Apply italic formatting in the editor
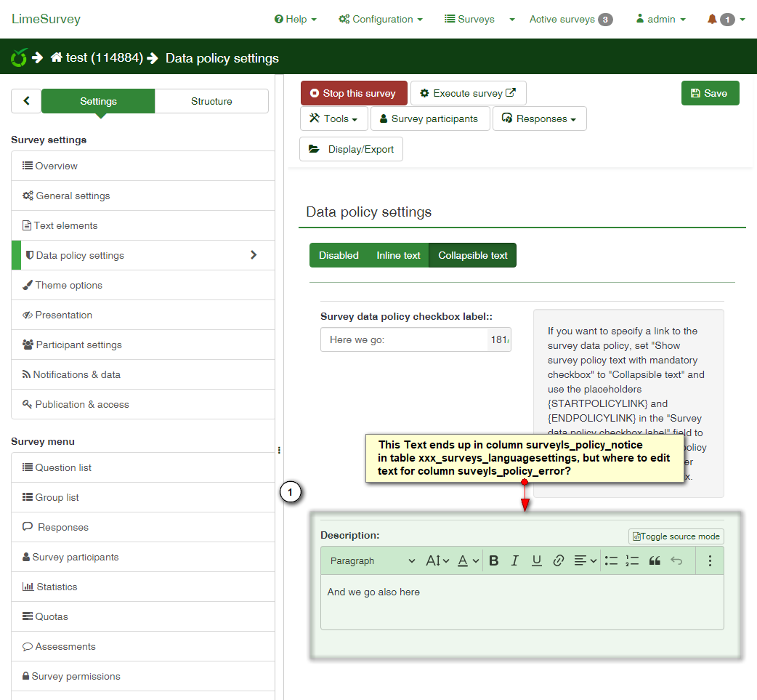Image resolution: width=757 pixels, height=700 pixels. point(515,560)
